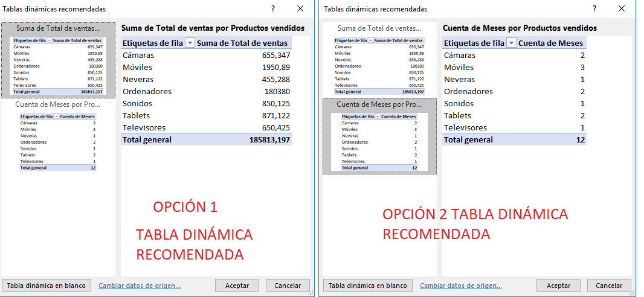Open Etiquetas de fila dropdown in right preview
644x297 pixels.
[x=512, y=43]
